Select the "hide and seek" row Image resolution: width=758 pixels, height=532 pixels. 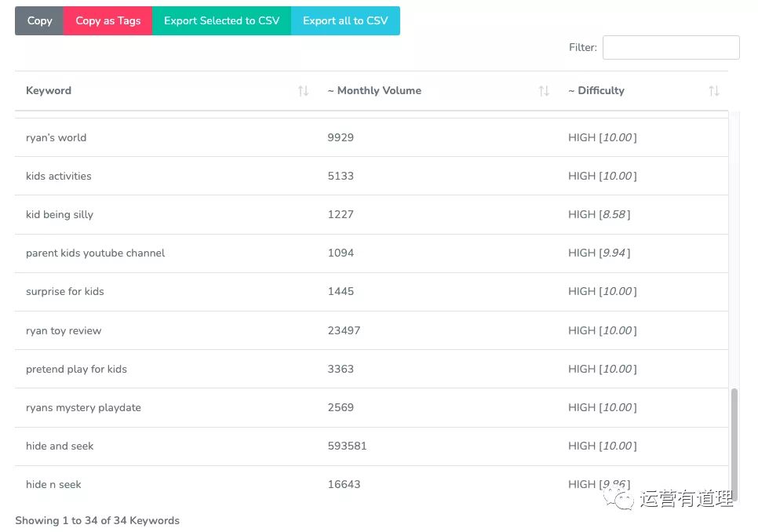(371, 446)
